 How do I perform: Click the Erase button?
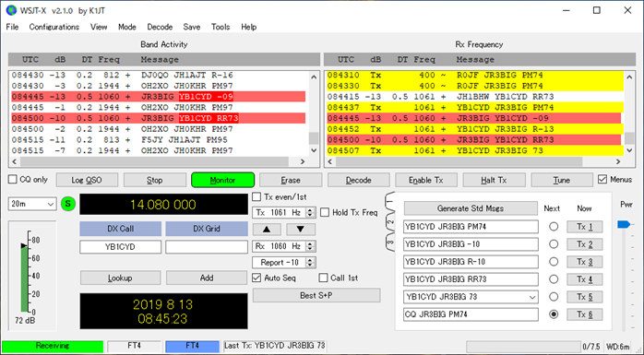(x=291, y=180)
